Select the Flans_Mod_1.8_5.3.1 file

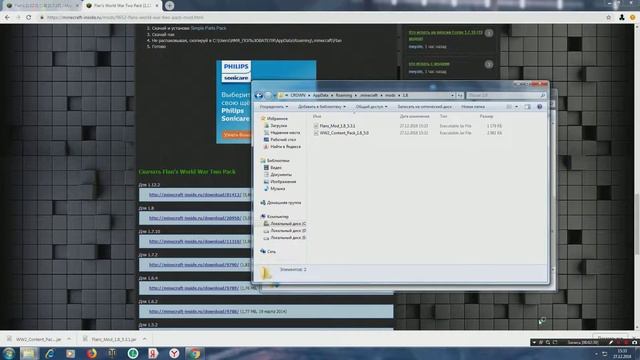[x=337, y=126]
